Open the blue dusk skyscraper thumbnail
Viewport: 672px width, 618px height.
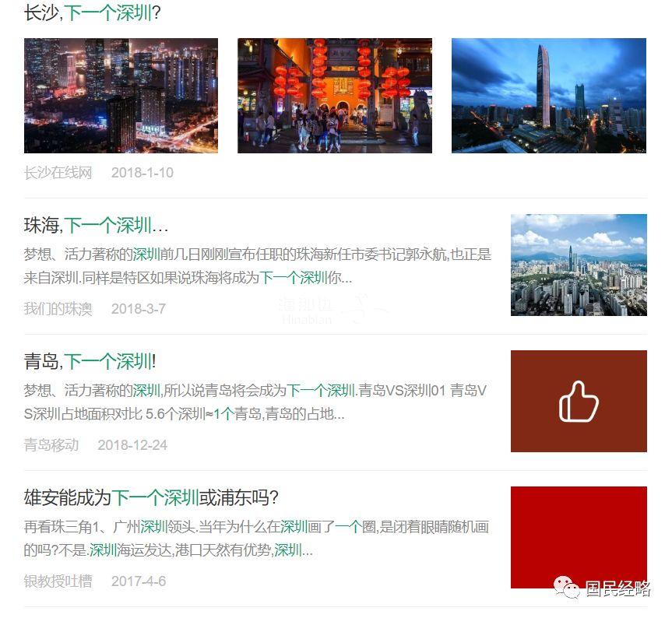pyautogui.click(x=548, y=96)
